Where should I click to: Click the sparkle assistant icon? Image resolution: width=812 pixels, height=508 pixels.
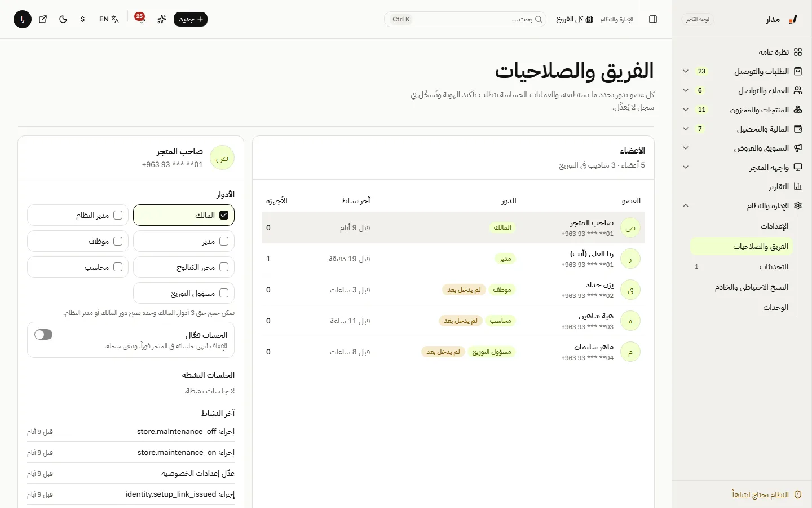click(162, 19)
